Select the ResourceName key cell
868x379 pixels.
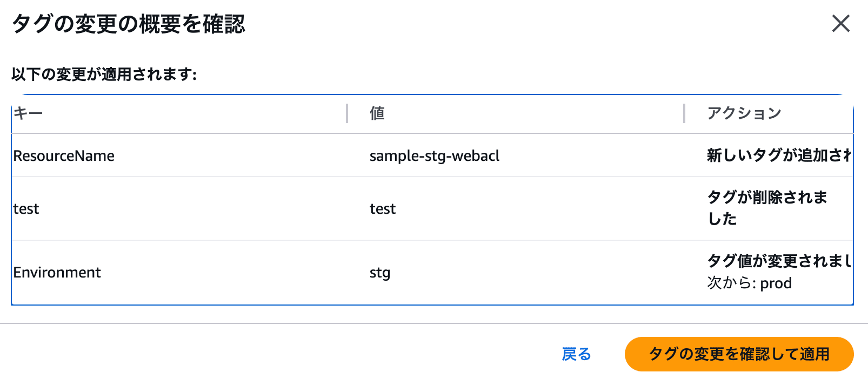point(64,156)
